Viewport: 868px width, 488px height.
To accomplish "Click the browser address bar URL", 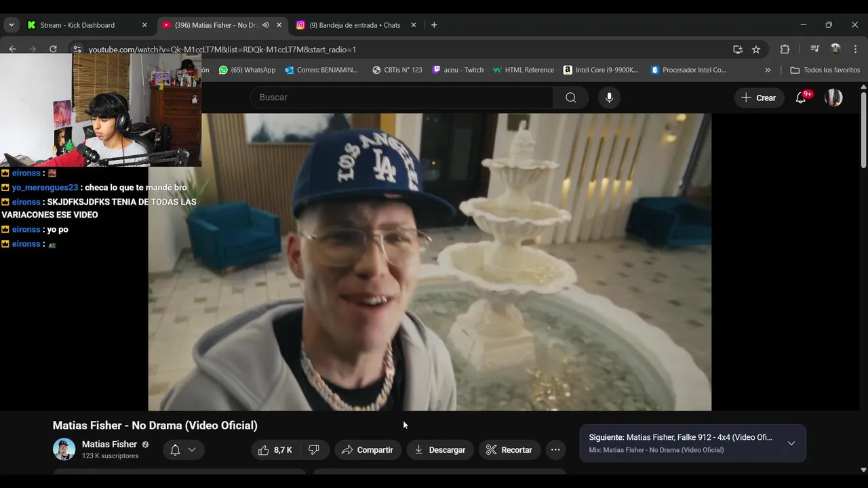I will [222, 49].
